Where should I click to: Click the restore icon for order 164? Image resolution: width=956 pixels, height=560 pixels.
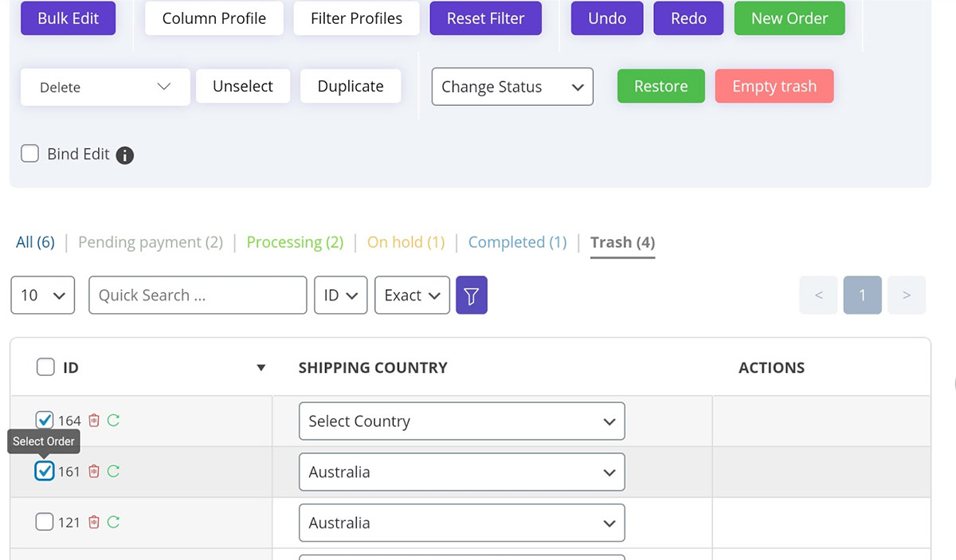(x=113, y=421)
